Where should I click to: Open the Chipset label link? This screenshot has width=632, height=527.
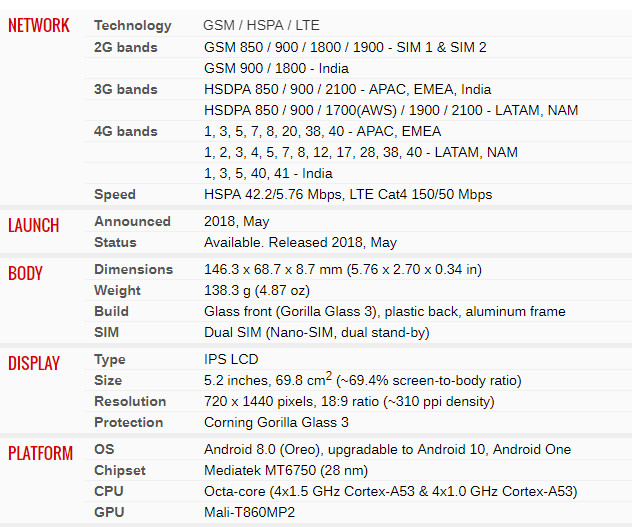pyautogui.click(x=120, y=470)
